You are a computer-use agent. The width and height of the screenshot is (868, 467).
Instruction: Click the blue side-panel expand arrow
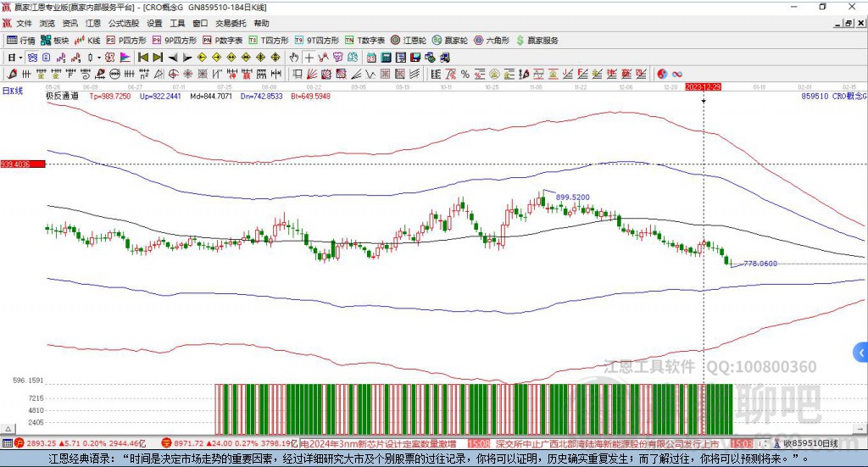pos(861,352)
